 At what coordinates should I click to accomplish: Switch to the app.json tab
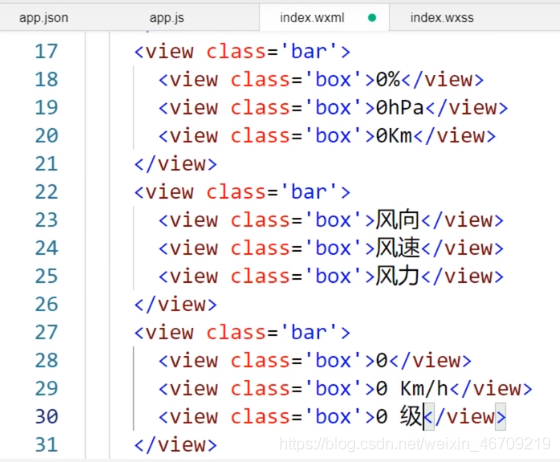click(x=44, y=17)
